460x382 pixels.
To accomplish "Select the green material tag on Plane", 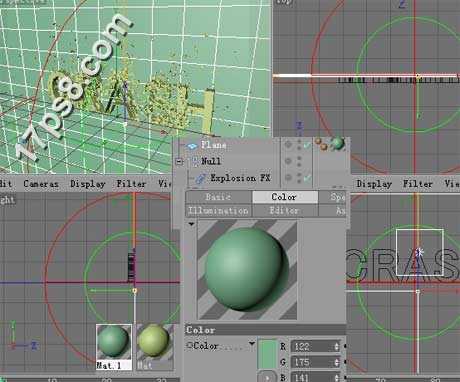I will click(339, 144).
